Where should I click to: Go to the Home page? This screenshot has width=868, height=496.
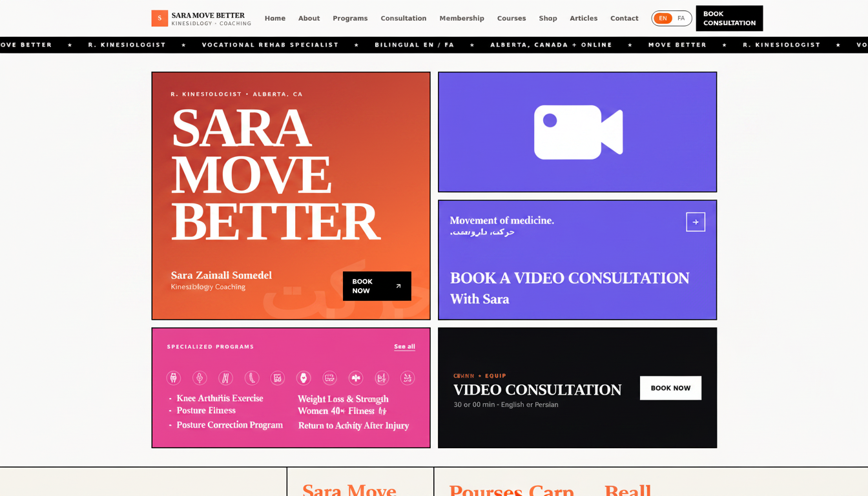[275, 18]
